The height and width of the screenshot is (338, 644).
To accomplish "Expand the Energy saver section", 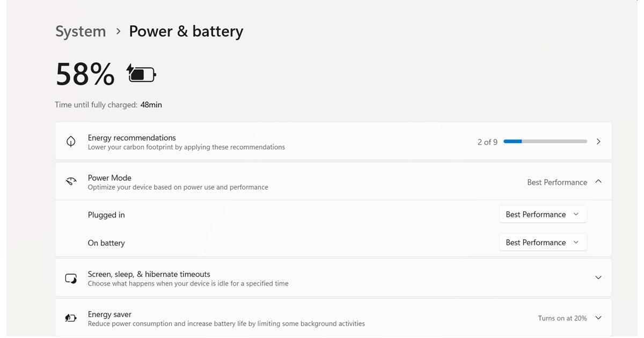I will click(598, 318).
